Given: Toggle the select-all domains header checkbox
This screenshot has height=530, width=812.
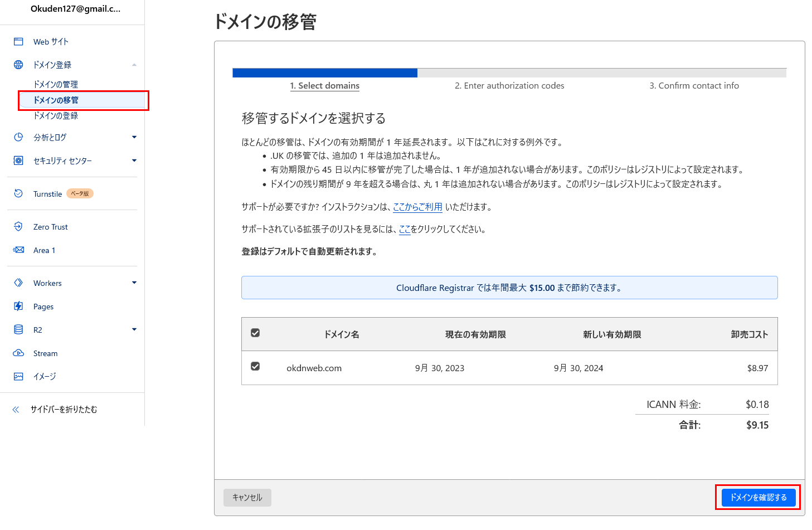Looking at the screenshot, I should [x=255, y=333].
